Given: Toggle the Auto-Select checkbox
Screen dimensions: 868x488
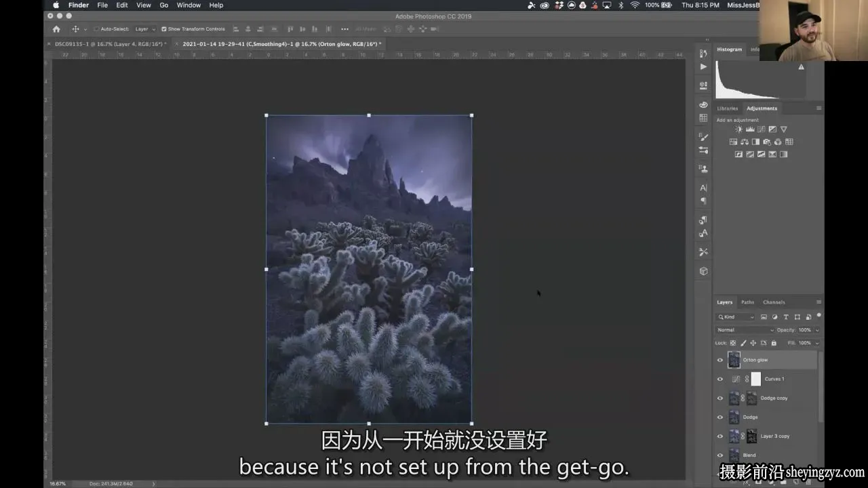Looking at the screenshot, I should click(x=96, y=29).
